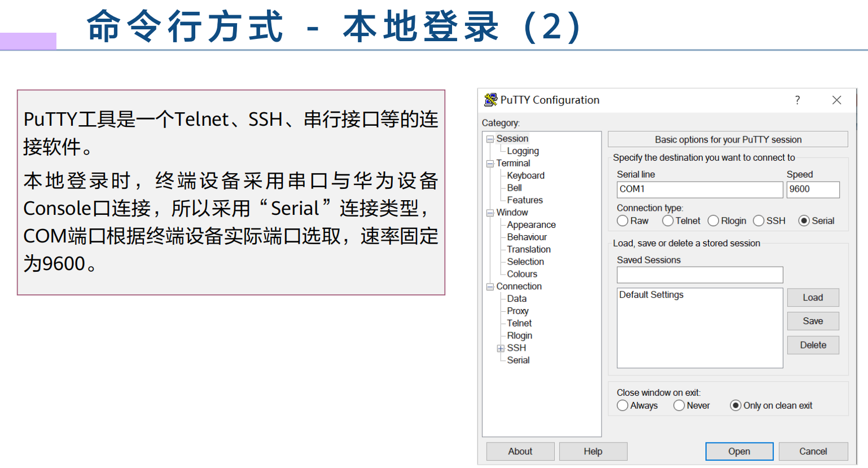Screen dimensions: 868x468
Task: Click the question mark help icon
Action: [797, 100]
